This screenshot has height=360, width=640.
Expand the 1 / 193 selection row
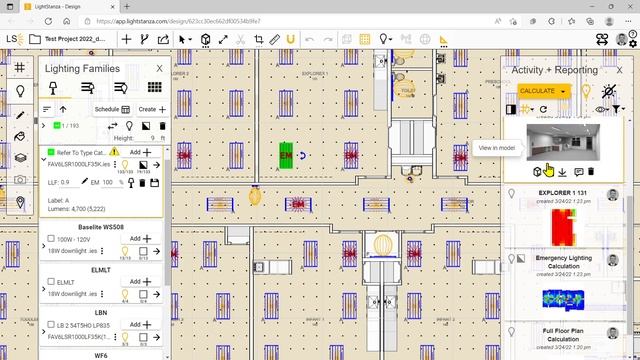(x=44, y=126)
